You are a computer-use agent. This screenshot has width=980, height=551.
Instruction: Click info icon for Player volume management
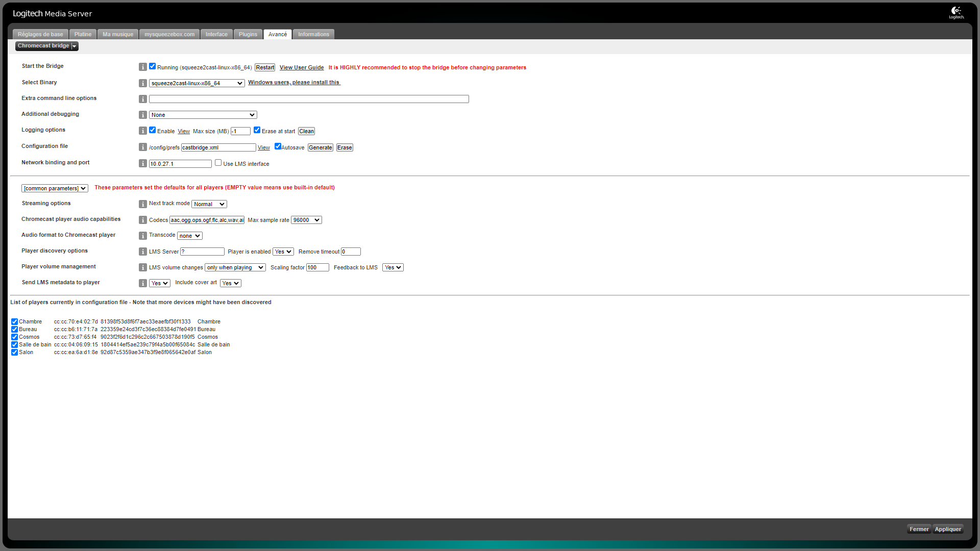[143, 267]
